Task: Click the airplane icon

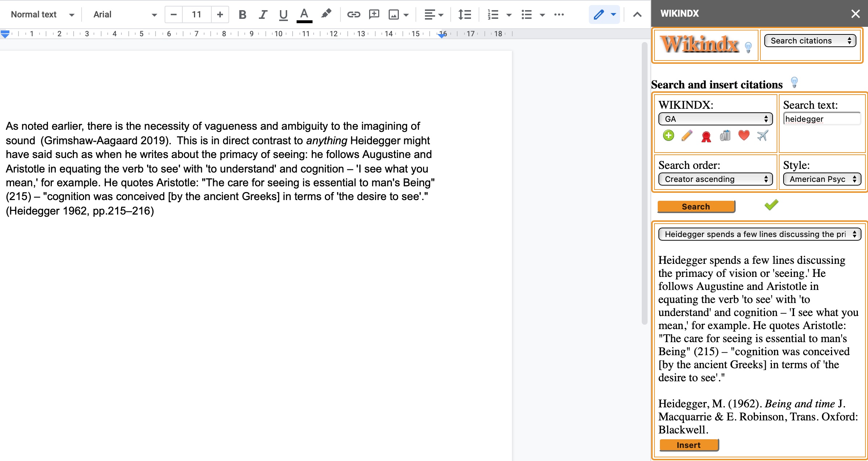Action: click(x=762, y=136)
